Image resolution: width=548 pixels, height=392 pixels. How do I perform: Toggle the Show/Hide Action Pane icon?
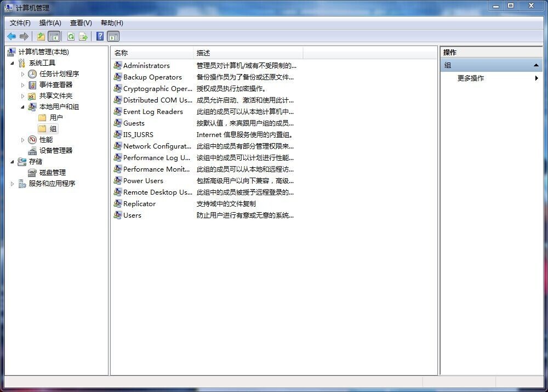[x=113, y=37]
